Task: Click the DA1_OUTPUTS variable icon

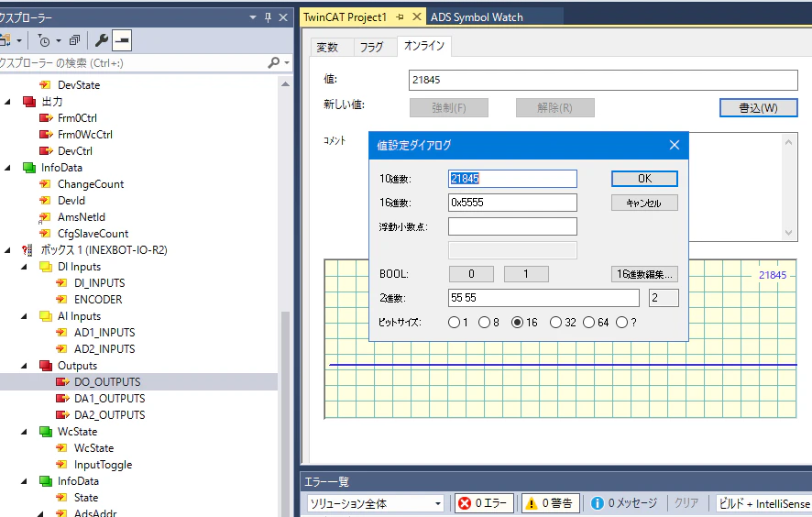Action: point(62,399)
